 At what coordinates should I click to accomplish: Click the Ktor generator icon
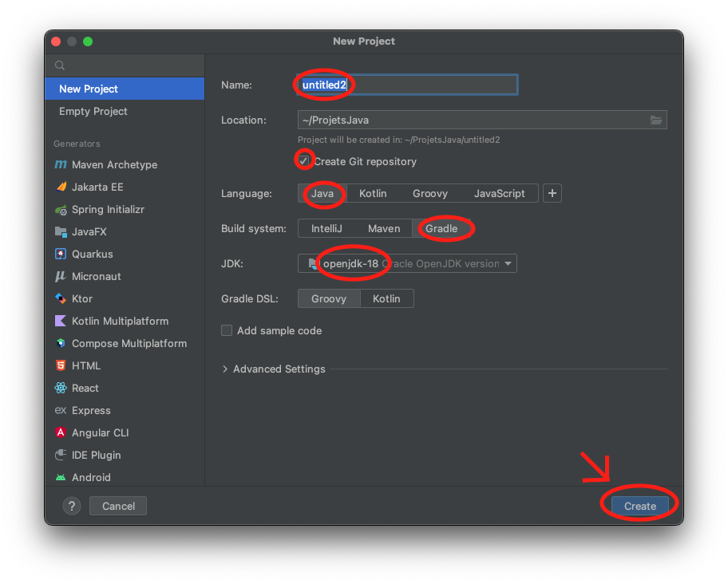[x=61, y=298]
